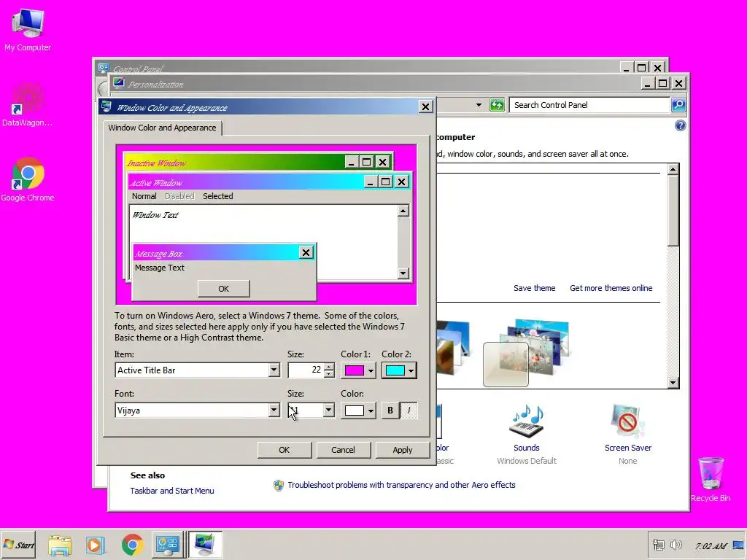Click the Troubleshoot shield icon
This screenshot has height=560, width=747.
(279, 485)
